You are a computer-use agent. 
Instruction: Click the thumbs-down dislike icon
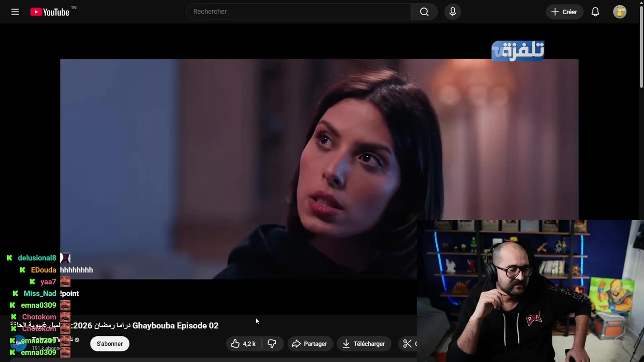(272, 344)
